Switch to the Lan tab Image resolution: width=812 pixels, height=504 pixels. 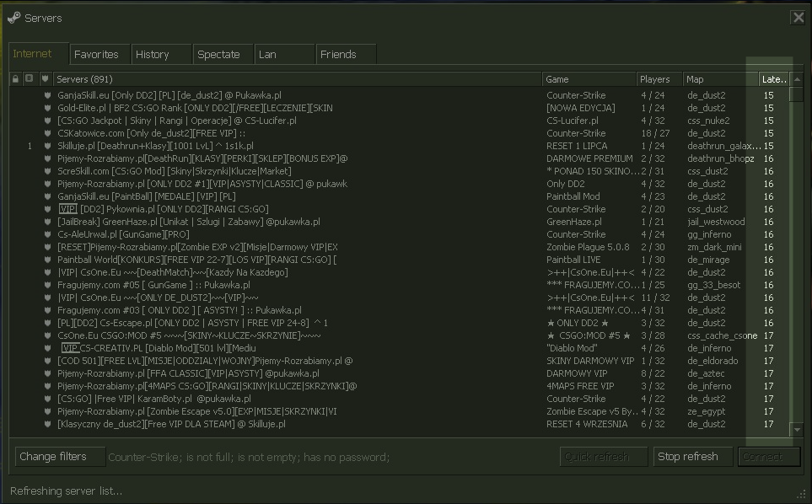tap(284, 54)
